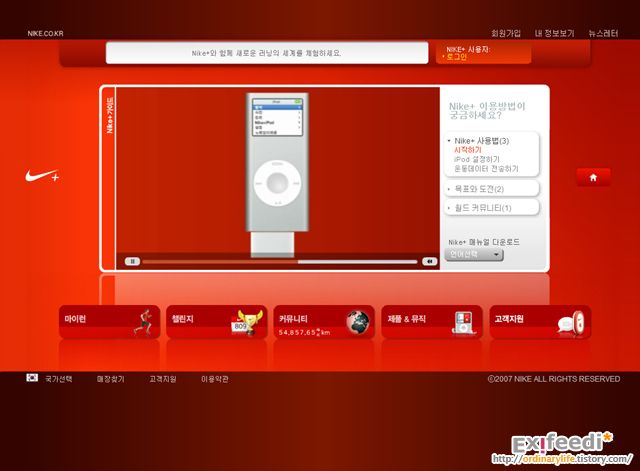
Task: Click the Korean flag country icon
Action: (x=32, y=378)
